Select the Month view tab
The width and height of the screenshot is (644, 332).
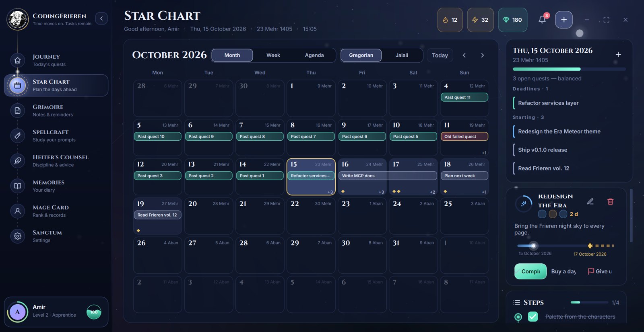coord(232,55)
